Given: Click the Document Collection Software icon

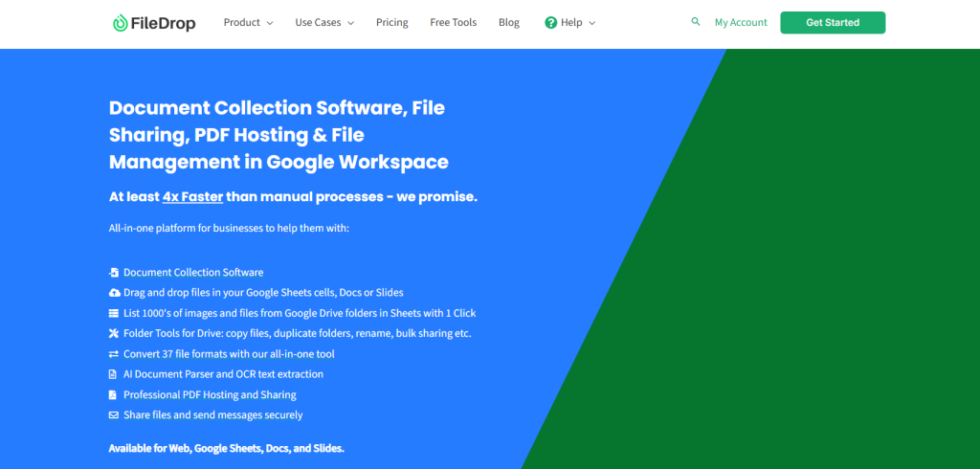Looking at the screenshot, I should coord(114,273).
